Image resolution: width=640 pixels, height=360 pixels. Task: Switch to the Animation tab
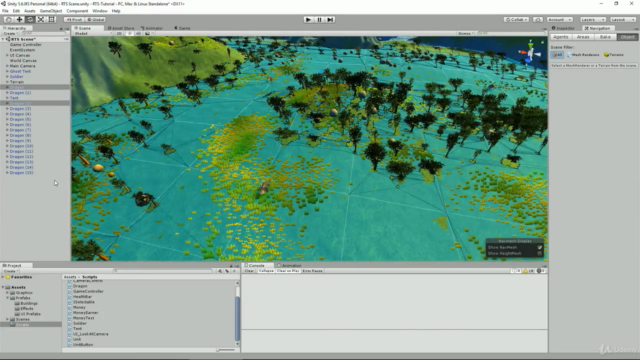pyautogui.click(x=289, y=265)
